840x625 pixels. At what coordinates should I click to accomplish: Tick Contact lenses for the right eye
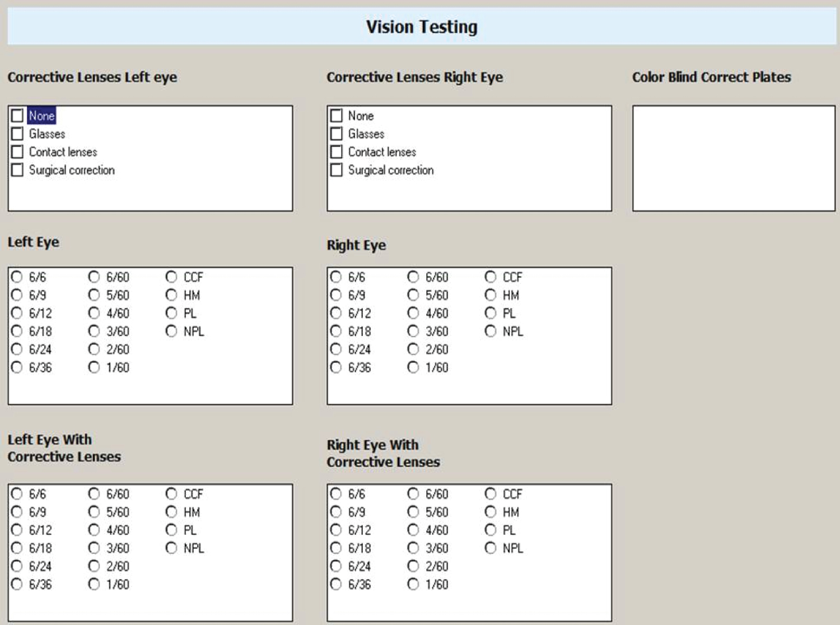pos(337,152)
